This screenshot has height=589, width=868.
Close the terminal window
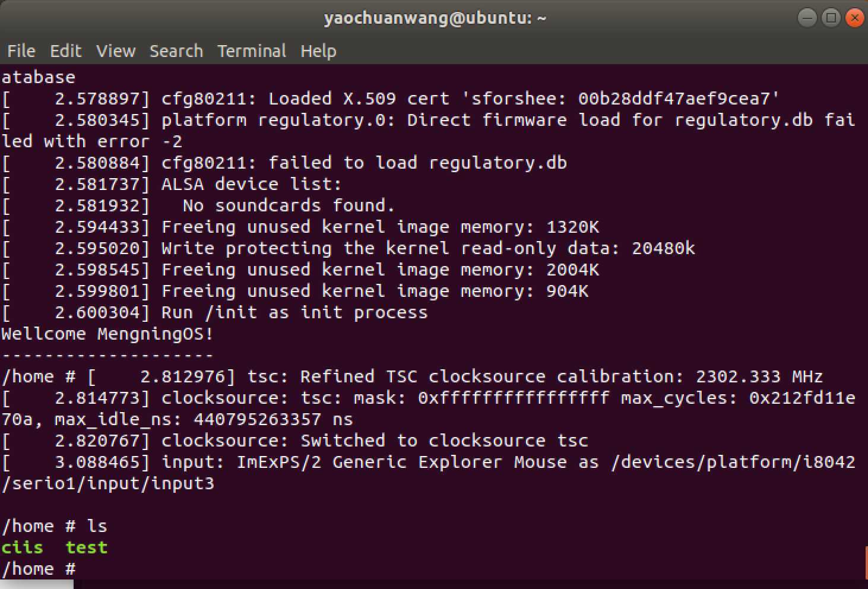click(854, 18)
